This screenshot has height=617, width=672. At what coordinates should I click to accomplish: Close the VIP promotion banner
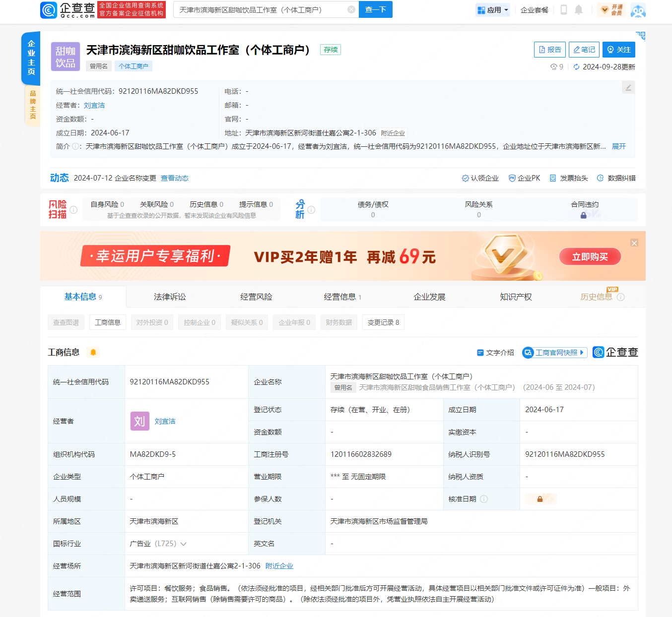(634, 243)
